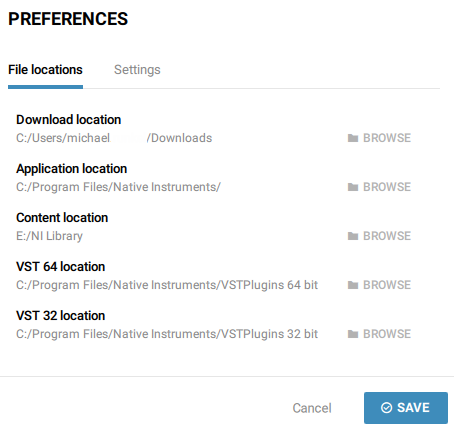Click the Native Instruments application path
Viewport: 454px width, 431px height.
click(x=118, y=187)
